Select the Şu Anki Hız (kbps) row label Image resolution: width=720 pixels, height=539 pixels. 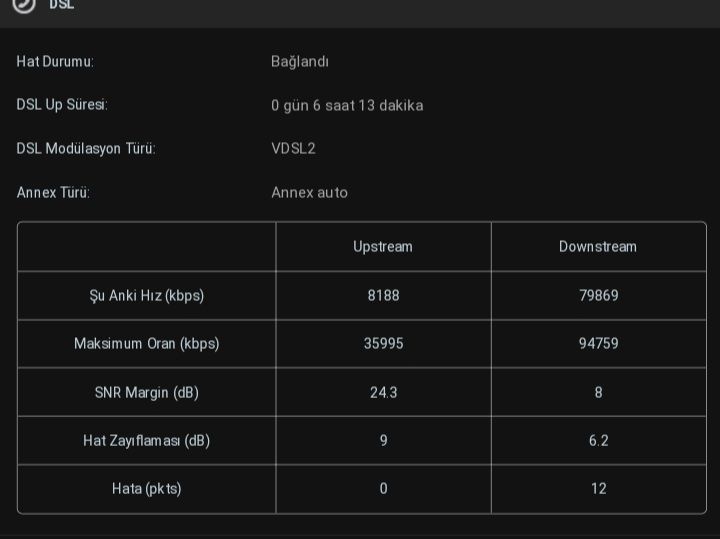147,296
